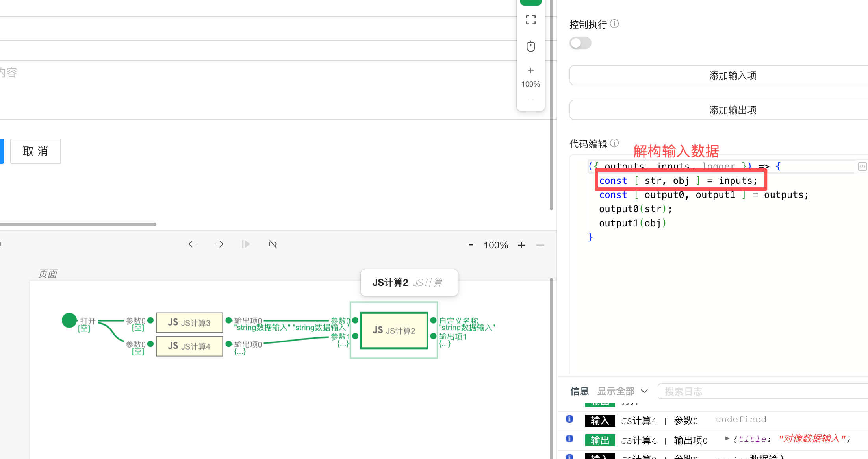Image resolution: width=868 pixels, height=459 pixels.
Task: Zoom out with the upper minus icon
Action: point(530,100)
